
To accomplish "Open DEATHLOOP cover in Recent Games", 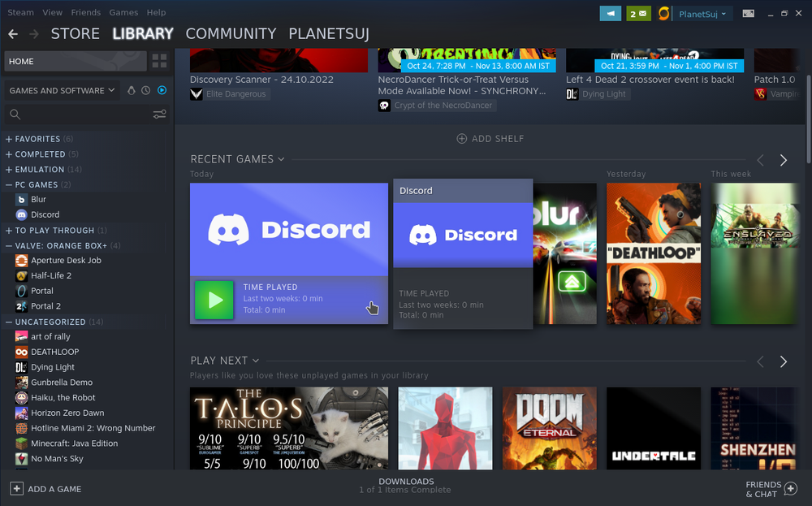I will coord(654,253).
